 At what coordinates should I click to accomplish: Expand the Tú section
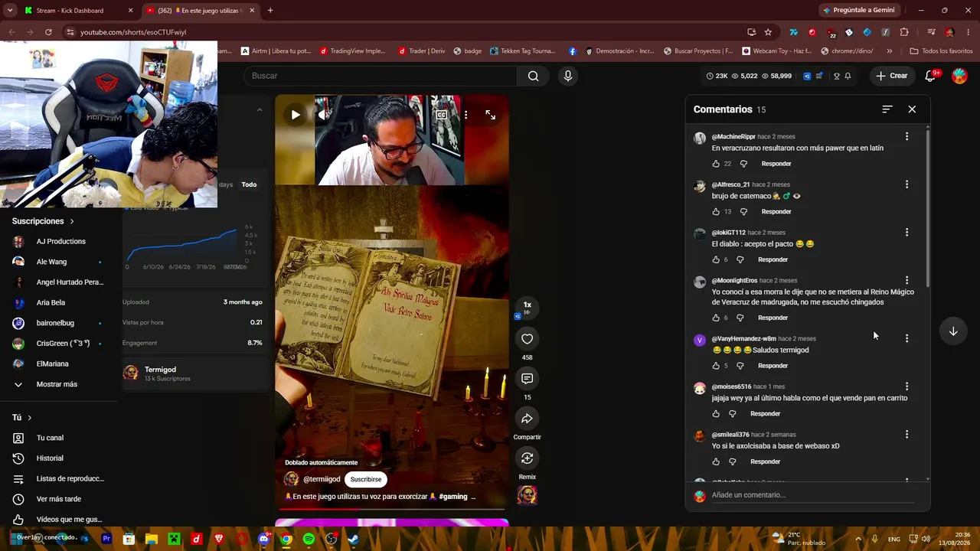pos(22,418)
